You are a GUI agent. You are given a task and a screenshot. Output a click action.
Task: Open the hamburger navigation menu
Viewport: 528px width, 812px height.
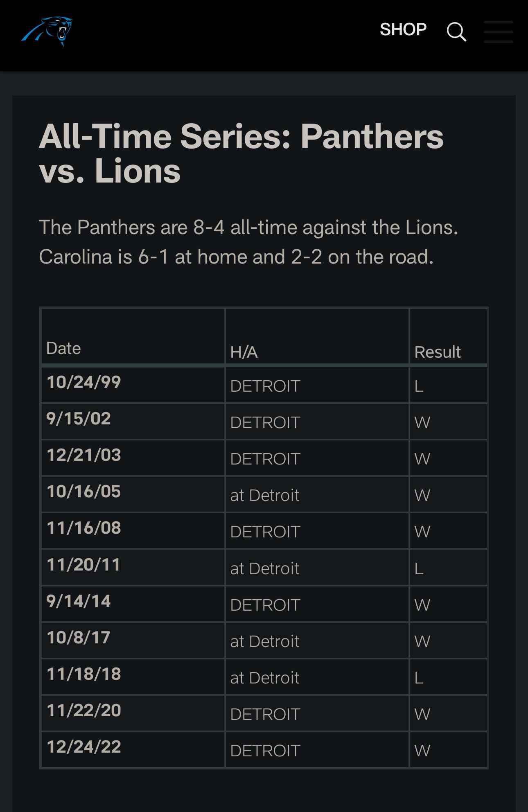pyautogui.click(x=498, y=32)
